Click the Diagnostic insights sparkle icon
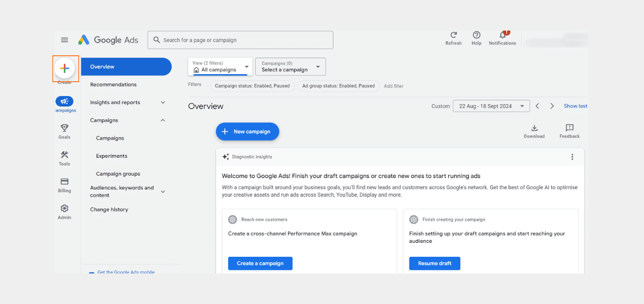The height and width of the screenshot is (304, 644). pos(226,157)
